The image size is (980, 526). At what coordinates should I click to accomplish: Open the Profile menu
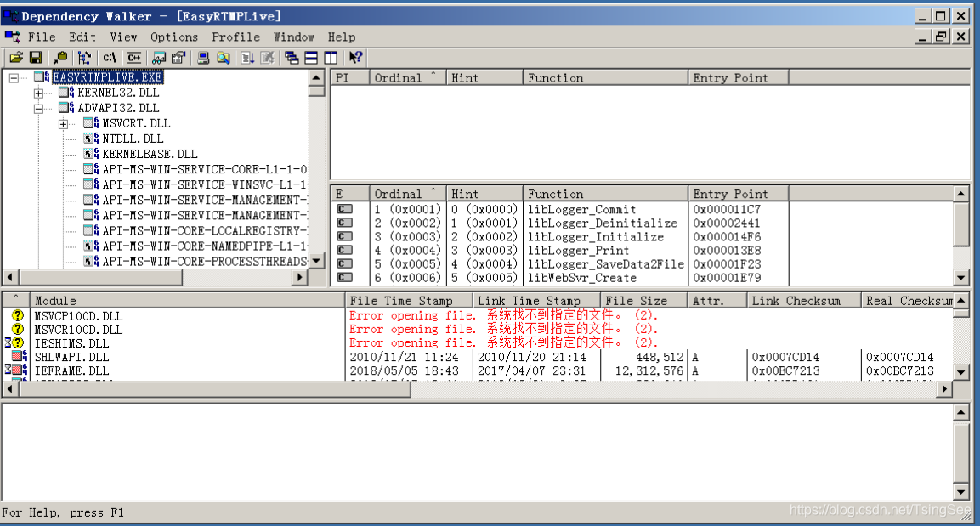pyautogui.click(x=235, y=37)
